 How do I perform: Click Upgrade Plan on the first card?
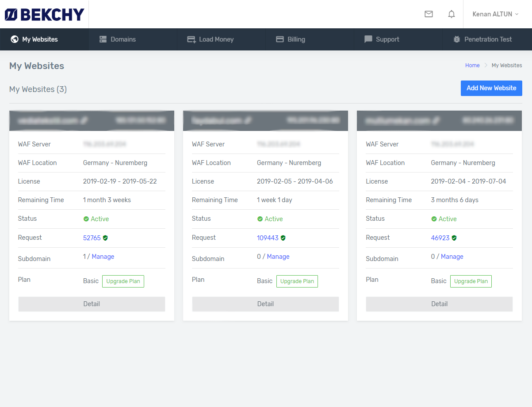pos(123,281)
